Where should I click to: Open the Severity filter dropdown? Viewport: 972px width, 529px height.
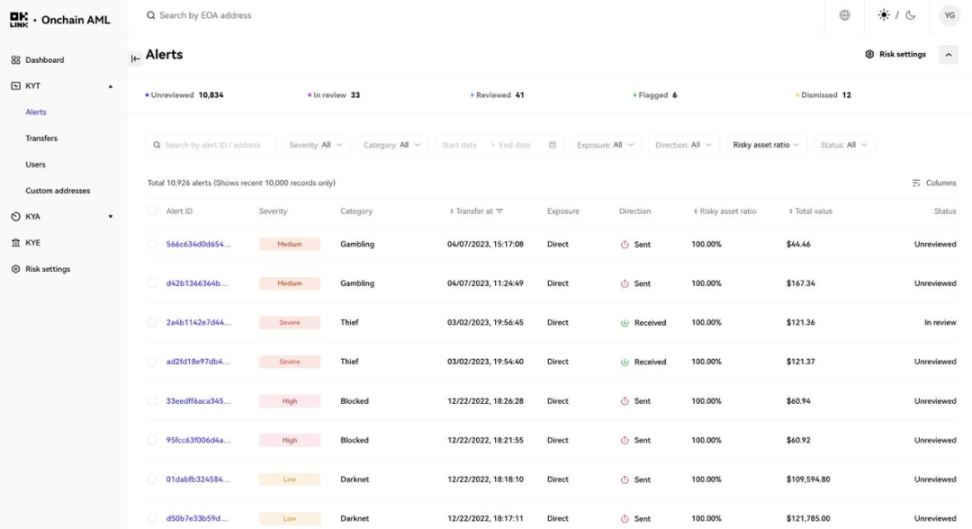click(316, 145)
